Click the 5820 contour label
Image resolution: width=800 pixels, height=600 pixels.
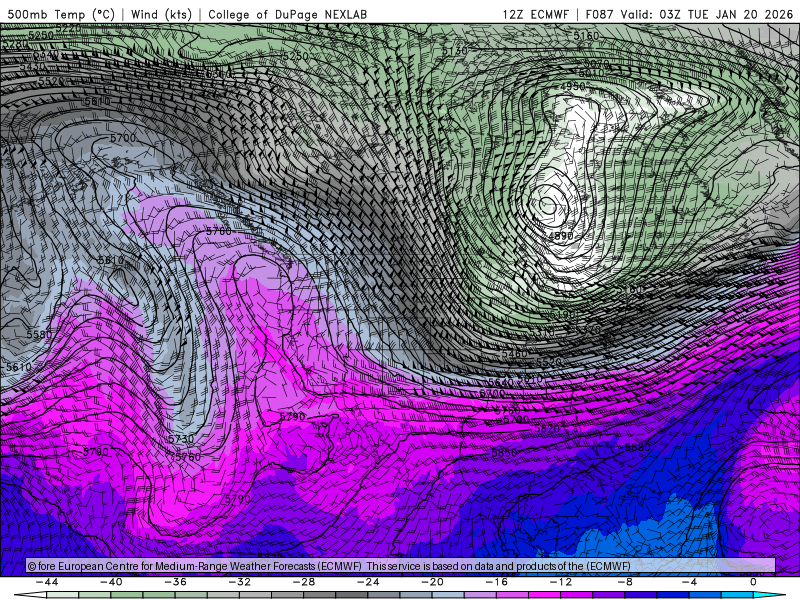click(547, 429)
